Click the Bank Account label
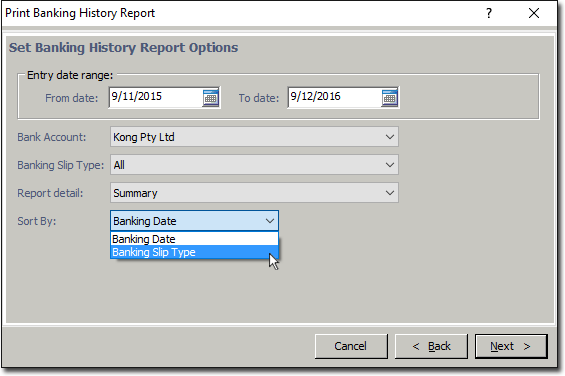565x376 pixels. pyautogui.click(x=52, y=137)
